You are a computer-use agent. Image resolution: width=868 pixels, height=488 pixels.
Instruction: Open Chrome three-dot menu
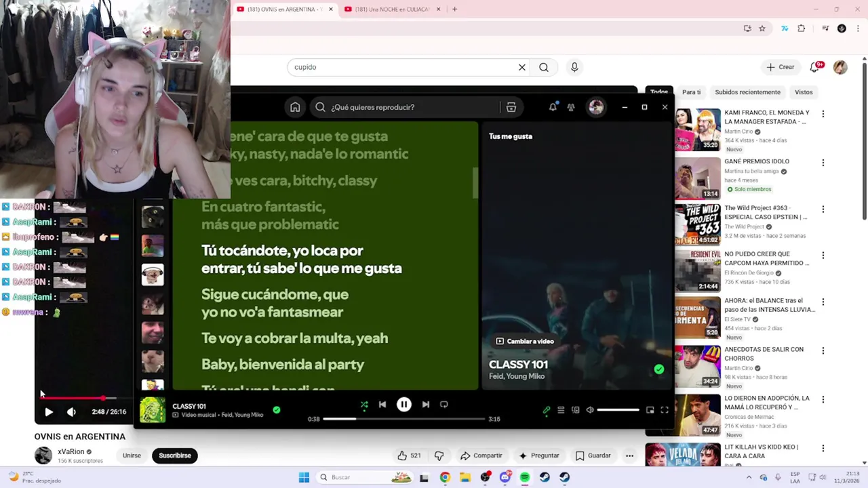point(857,28)
